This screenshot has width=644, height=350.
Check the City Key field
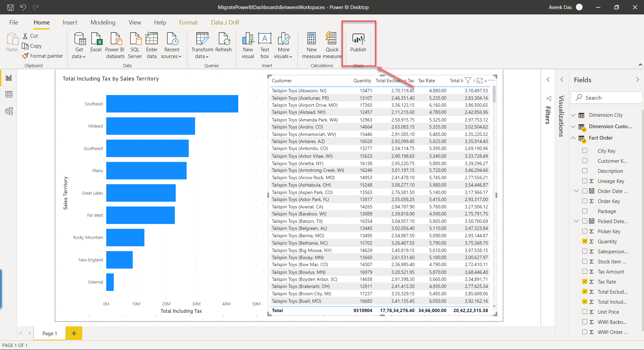click(x=585, y=150)
